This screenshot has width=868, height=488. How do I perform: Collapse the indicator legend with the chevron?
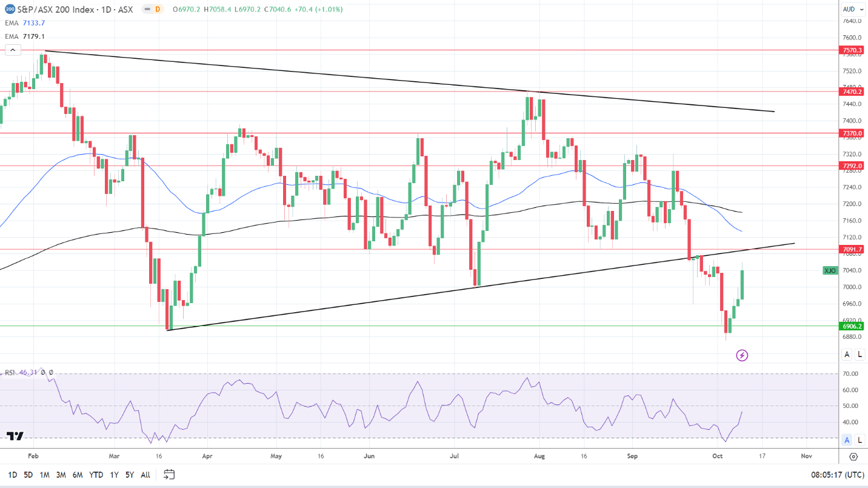pos(13,50)
